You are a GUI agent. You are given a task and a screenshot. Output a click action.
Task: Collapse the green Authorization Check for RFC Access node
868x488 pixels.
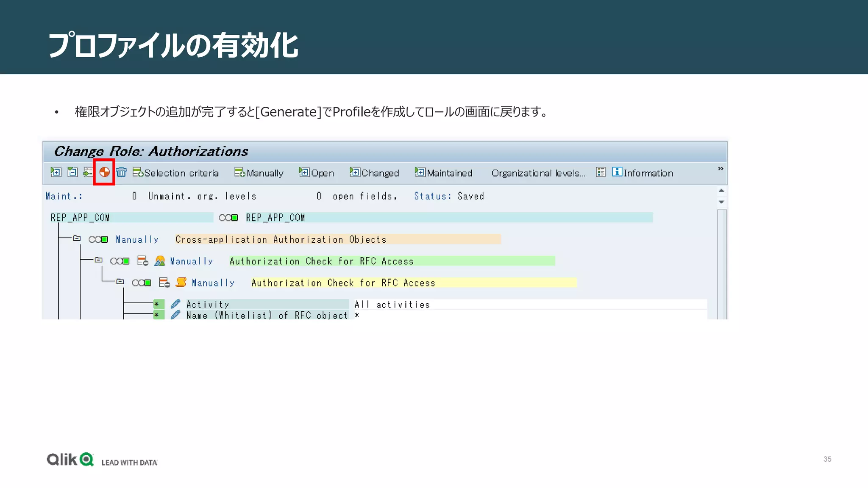coord(98,260)
